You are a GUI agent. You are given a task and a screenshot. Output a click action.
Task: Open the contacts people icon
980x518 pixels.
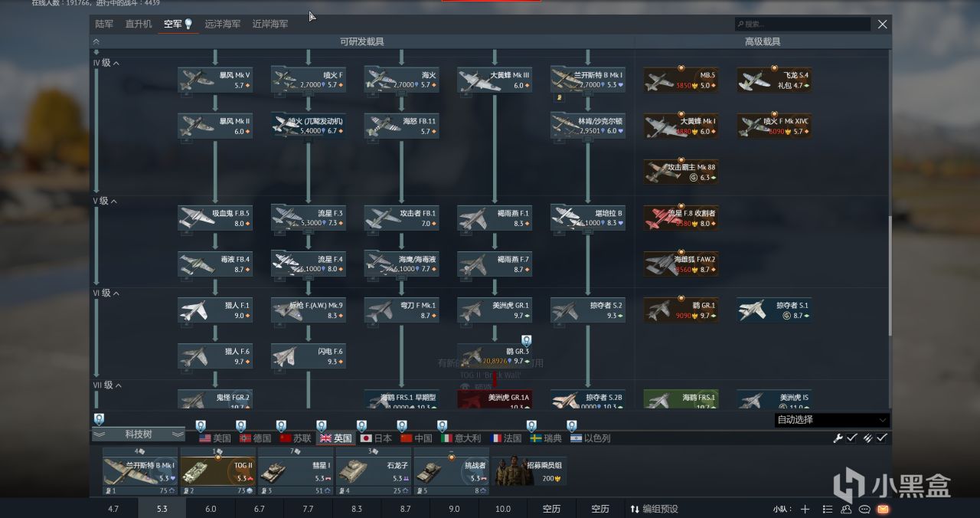[x=847, y=509]
